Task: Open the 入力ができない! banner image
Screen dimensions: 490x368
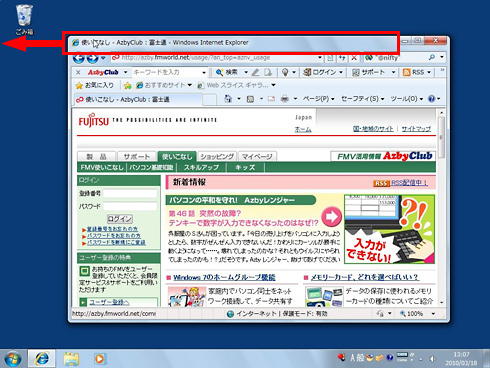Action: tap(389, 229)
